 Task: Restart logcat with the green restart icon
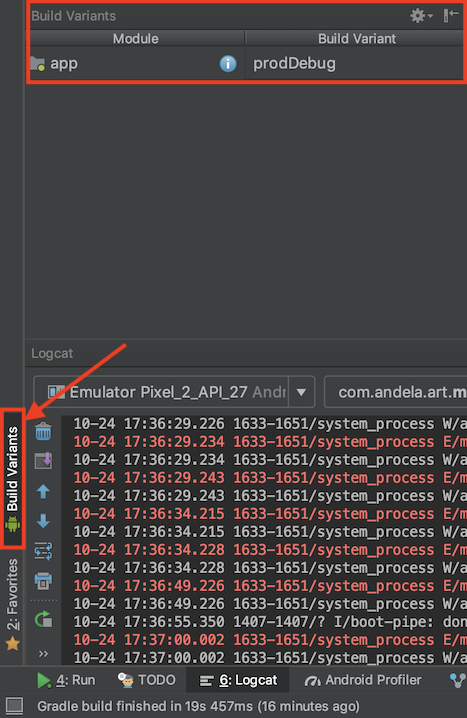pyautogui.click(x=43, y=619)
